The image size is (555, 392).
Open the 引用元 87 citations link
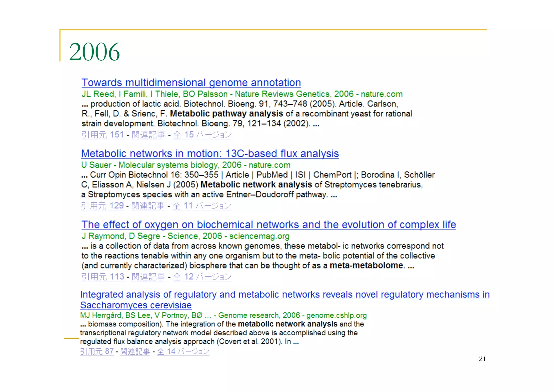click(x=97, y=351)
